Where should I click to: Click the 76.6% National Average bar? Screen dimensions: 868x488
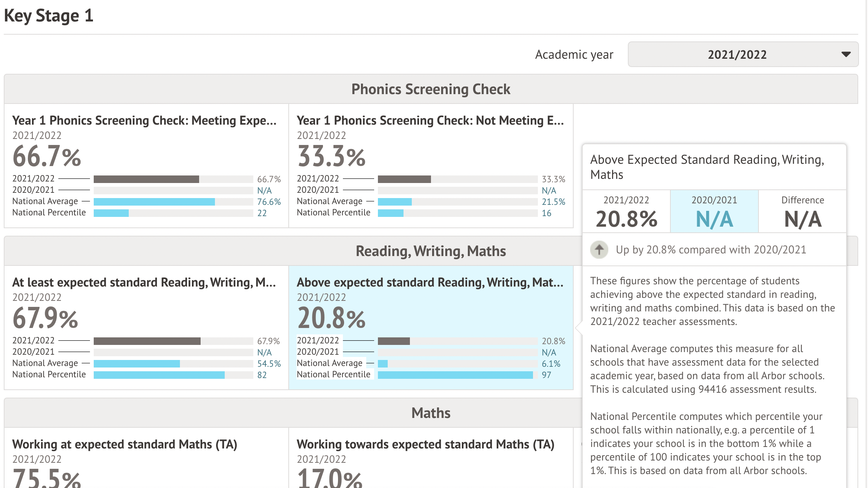(x=154, y=202)
